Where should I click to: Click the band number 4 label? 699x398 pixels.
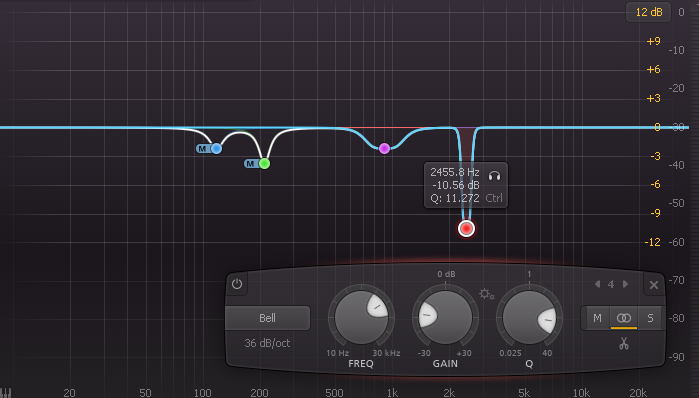coord(611,284)
